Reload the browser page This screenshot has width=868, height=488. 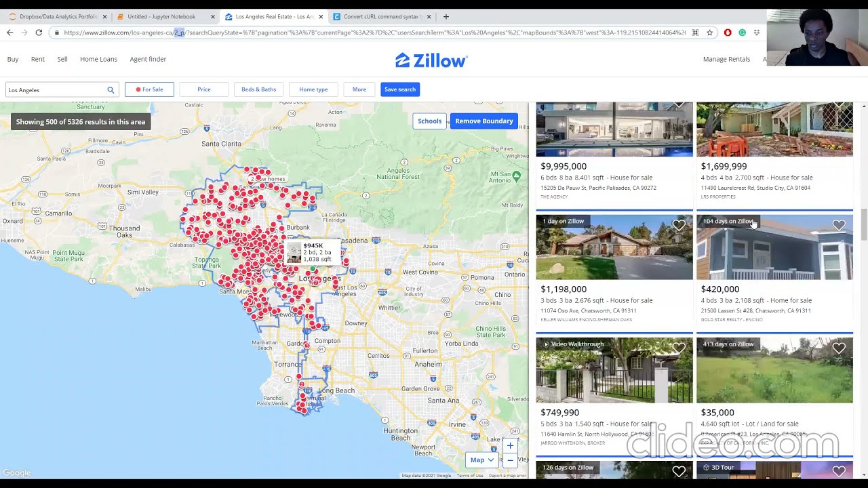tap(39, 33)
